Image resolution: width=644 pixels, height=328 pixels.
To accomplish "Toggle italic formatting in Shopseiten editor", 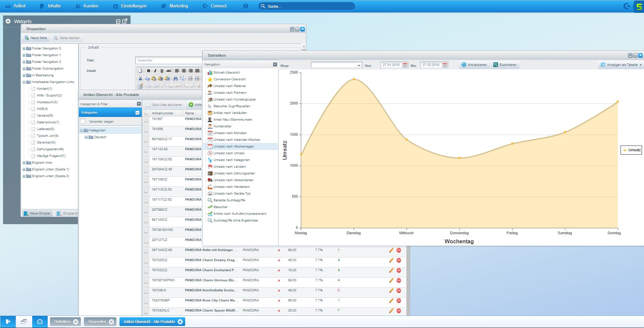I will point(155,71).
